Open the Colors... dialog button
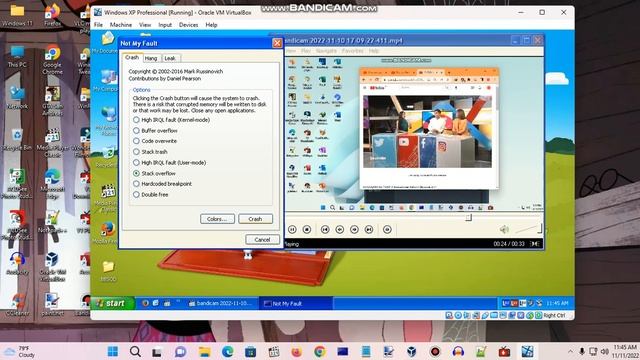The image size is (640, 360). coord(217,219)
